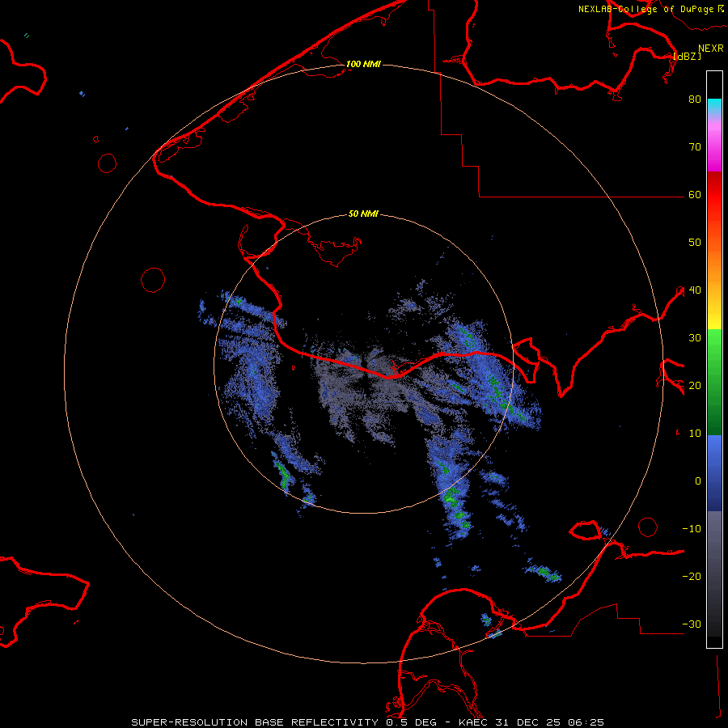Click the -10 value on the dBZ scale
This screenshot has height=728, width=728.
coord(692,529)
